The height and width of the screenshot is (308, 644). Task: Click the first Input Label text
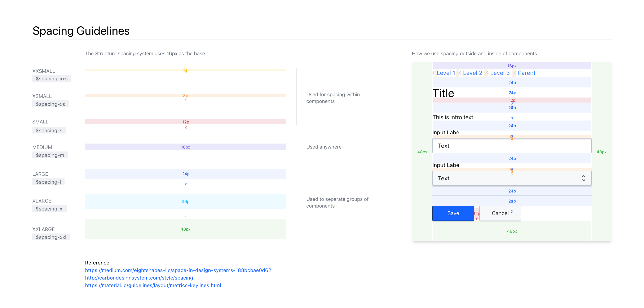click(446, 132)
